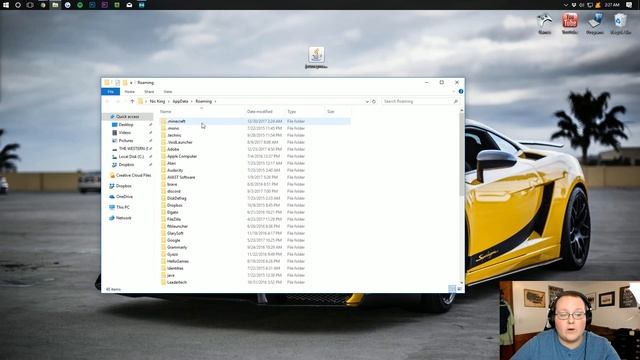Select OneDrive in the navigation pane

click(124, 196)
